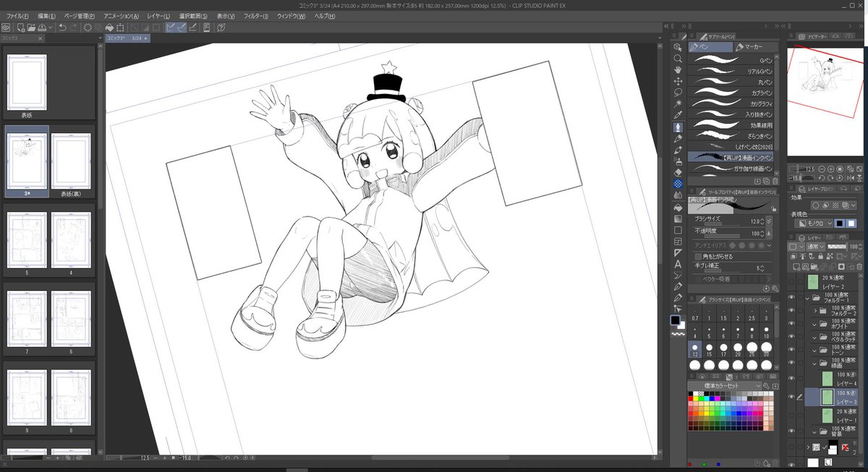Select the カブラペン sub tool
Image resolution: width=868 pixels, height=472 pixels.
point(731,93)
